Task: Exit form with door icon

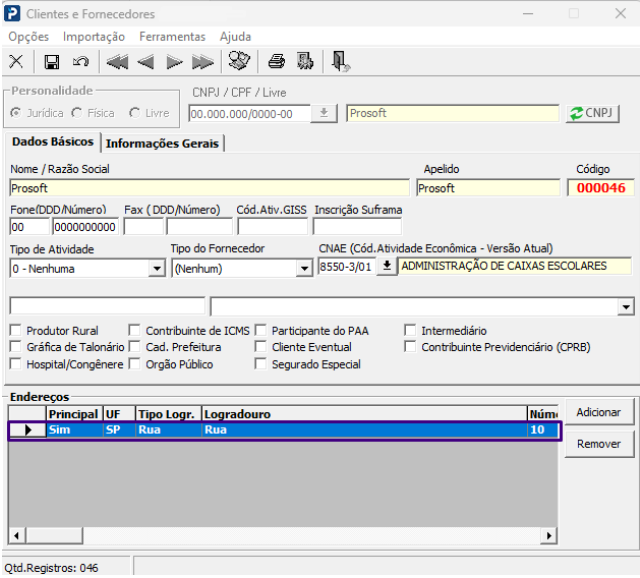Action: [340, 62]
